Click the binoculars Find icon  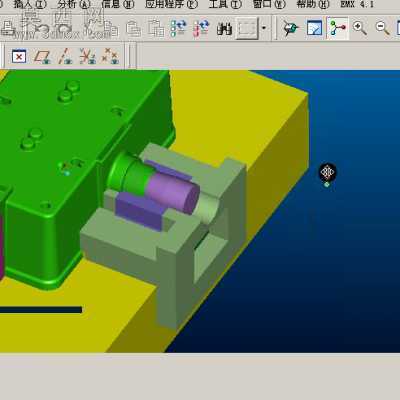[224, 29]
